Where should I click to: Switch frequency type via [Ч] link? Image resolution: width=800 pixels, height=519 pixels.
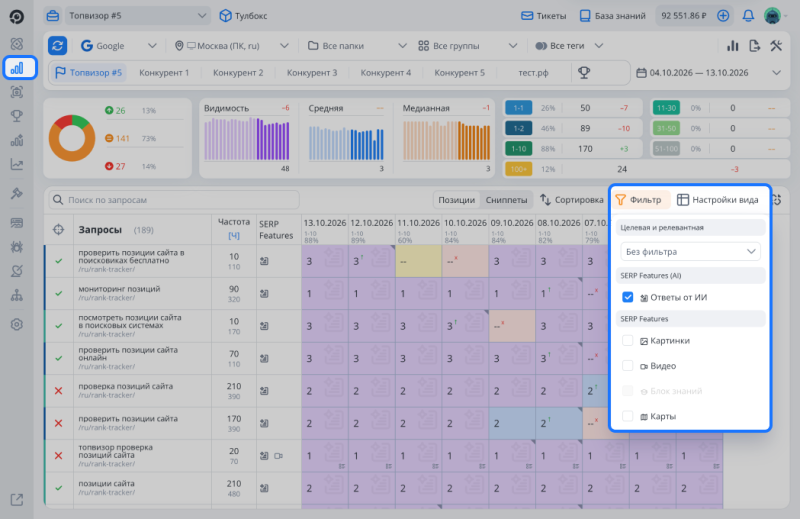[x=234, y=236]
